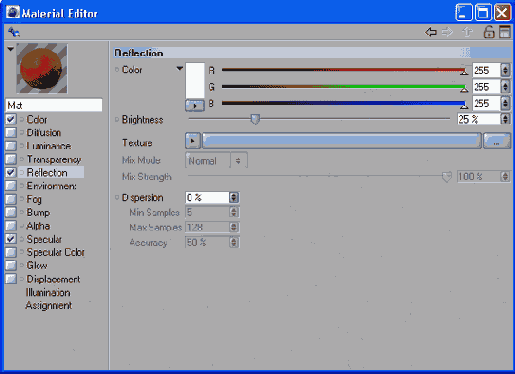
Task: Open the Color mode dropdown triangle
Action: [179, 69]
